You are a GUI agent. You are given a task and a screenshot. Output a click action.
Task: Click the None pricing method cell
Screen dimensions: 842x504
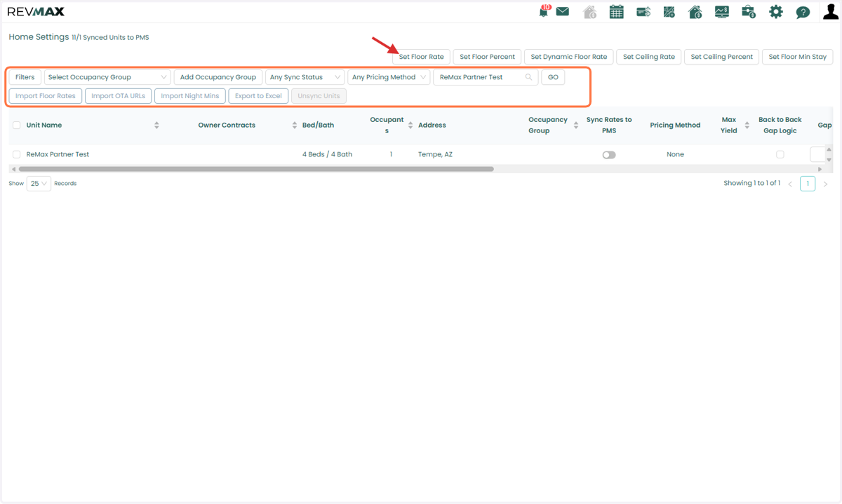(675, 154)
